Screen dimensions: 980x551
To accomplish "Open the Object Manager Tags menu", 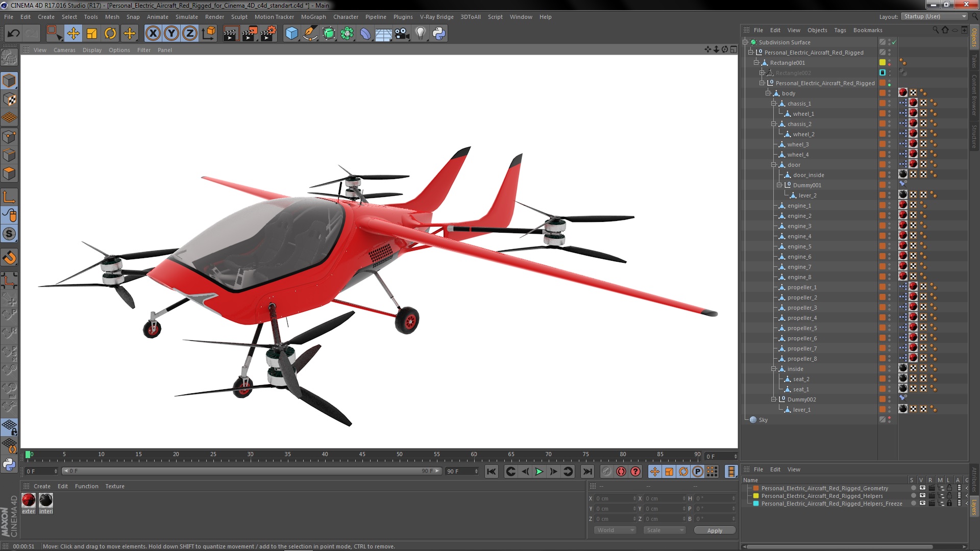I will tap(840, 30).
